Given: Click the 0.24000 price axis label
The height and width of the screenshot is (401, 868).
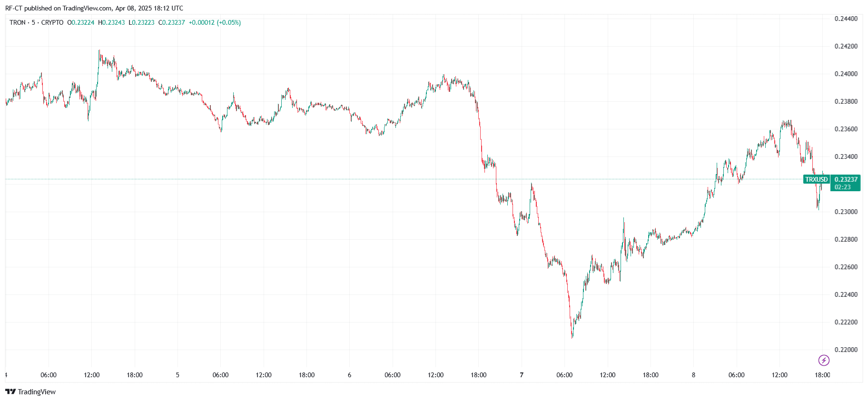Looking at the screenshot, I should click(846, 74).
